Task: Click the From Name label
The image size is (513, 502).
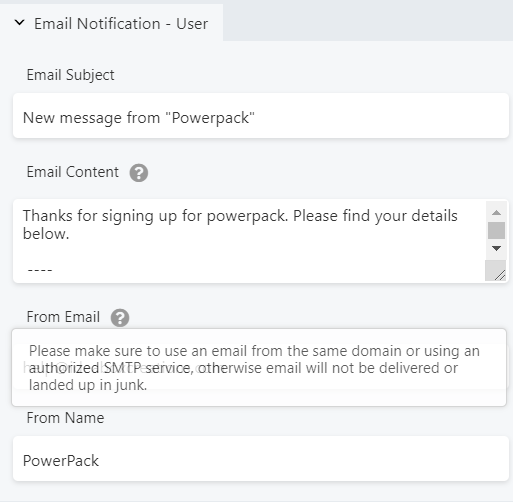Action: point(65,418)
